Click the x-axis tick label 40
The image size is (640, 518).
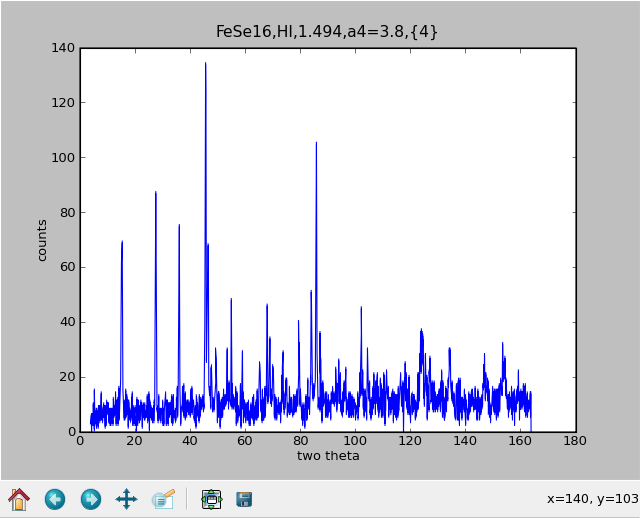point(190,440)
